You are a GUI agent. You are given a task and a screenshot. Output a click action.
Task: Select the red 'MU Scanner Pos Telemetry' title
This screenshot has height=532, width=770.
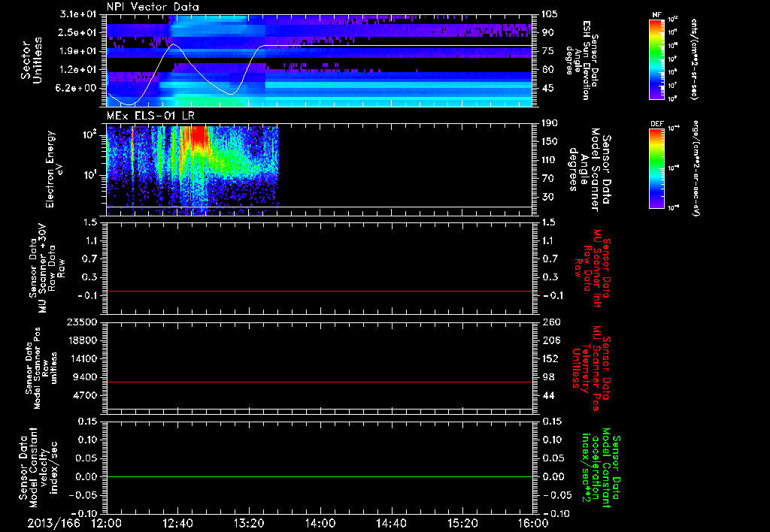click(591, 368)
